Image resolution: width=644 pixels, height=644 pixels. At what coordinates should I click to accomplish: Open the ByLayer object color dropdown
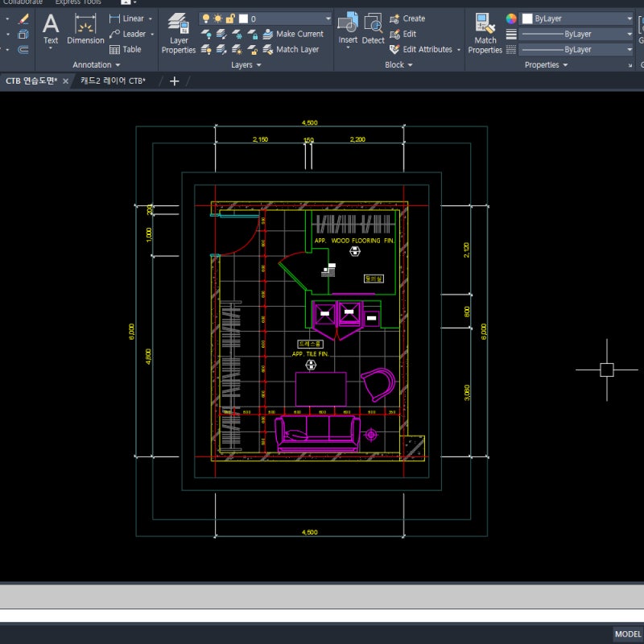tap(577, 19)
